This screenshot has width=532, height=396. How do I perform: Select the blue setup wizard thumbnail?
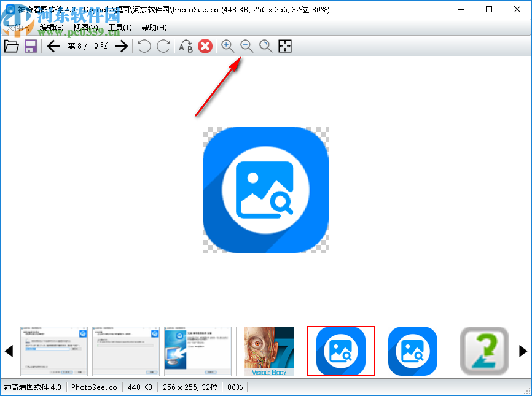[x=198, y=351]
